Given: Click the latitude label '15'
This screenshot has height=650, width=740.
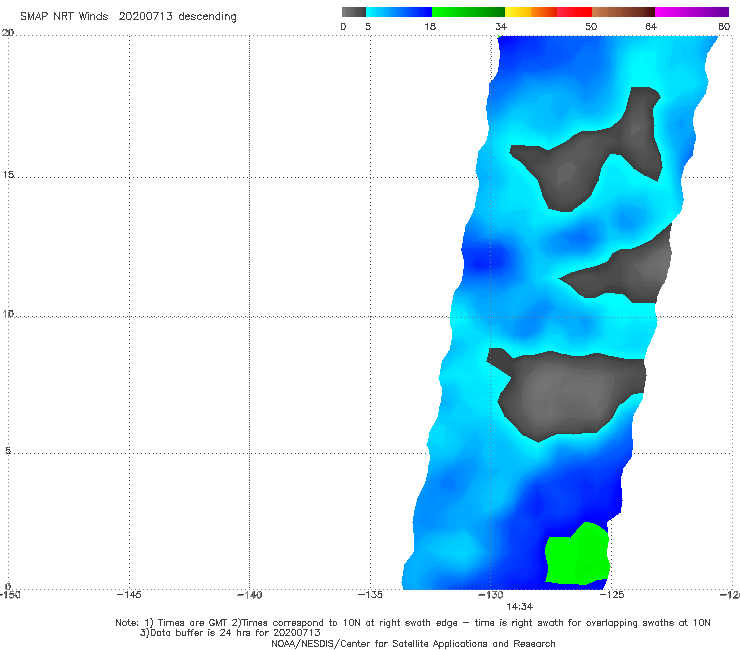Looking at the screenshot, I should (8, 175).
